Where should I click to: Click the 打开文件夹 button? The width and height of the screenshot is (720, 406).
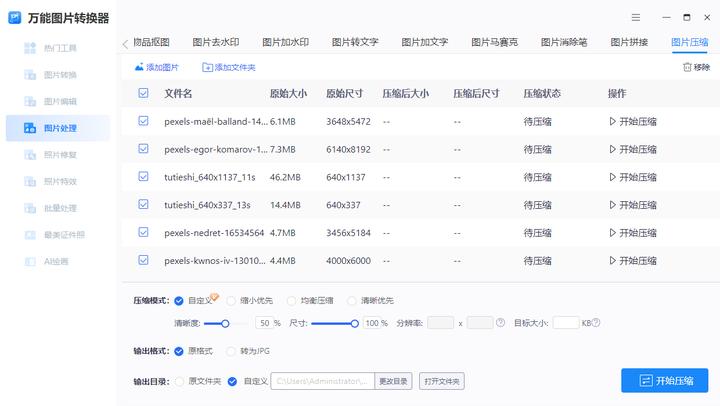442,381
